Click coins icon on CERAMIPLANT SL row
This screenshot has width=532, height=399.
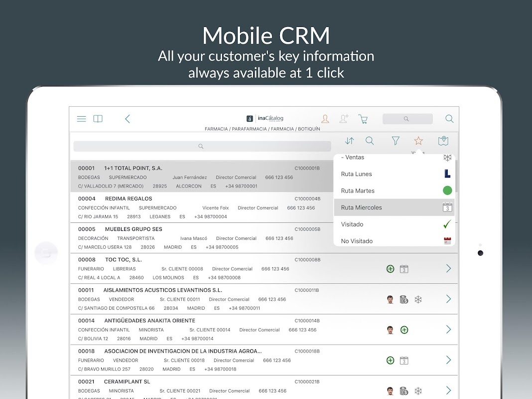[404, 391]
